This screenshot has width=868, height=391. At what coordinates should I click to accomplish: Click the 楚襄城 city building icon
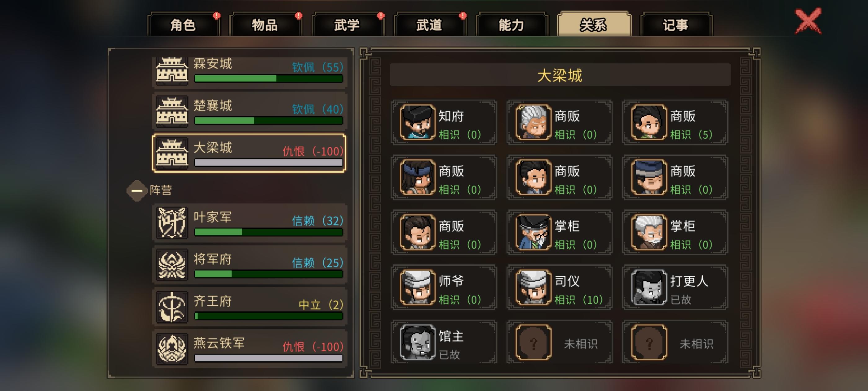pos(172,111)
